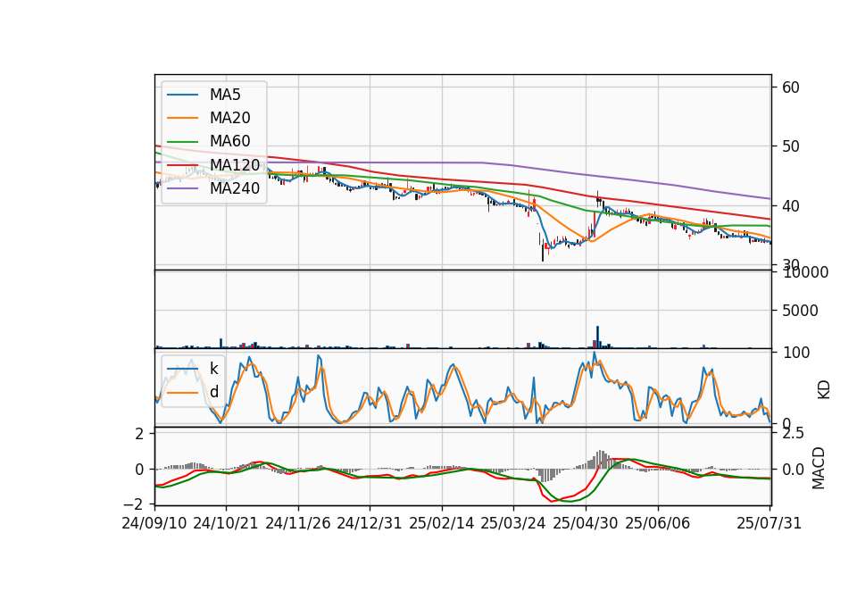Click the 25/07/31 date axis label
857x616 pixels.
tap(769, 523)
